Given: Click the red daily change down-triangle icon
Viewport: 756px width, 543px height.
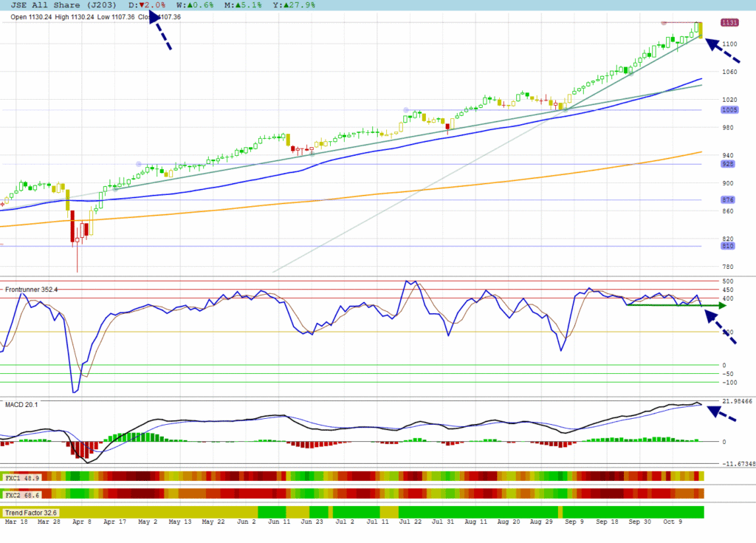Looking at the screenshot, I should click(x=142, y=5).
